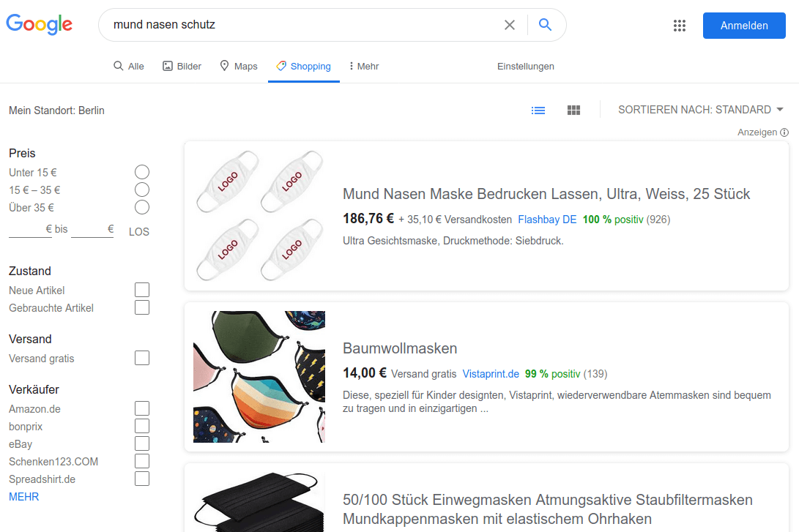The image size is (799, 532).
Task: Visit the Vistaprint.de seller link
Action: pyautogui.click(x=491, y=374)
